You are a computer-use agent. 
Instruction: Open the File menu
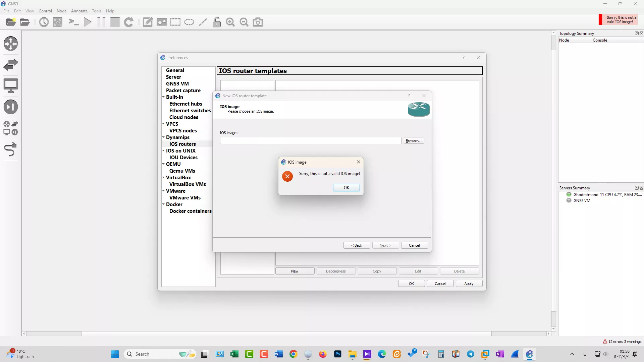pyautogui.click(x=6, y=11)
